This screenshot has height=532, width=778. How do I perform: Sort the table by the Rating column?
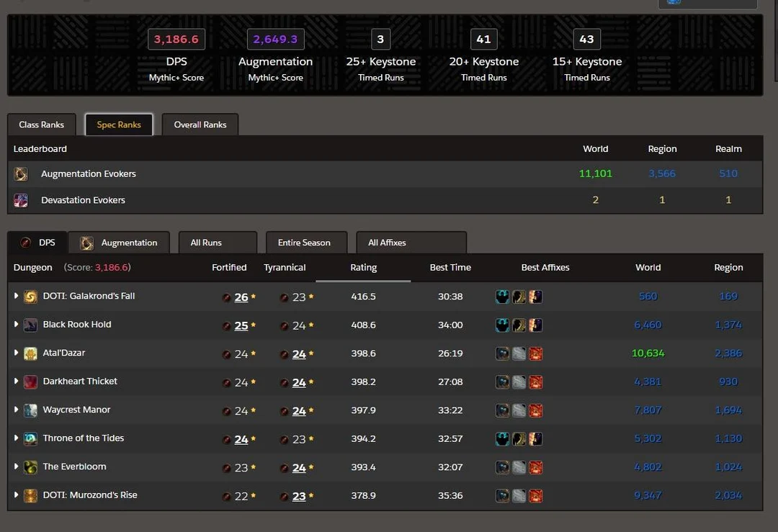(x=363, y=267)
